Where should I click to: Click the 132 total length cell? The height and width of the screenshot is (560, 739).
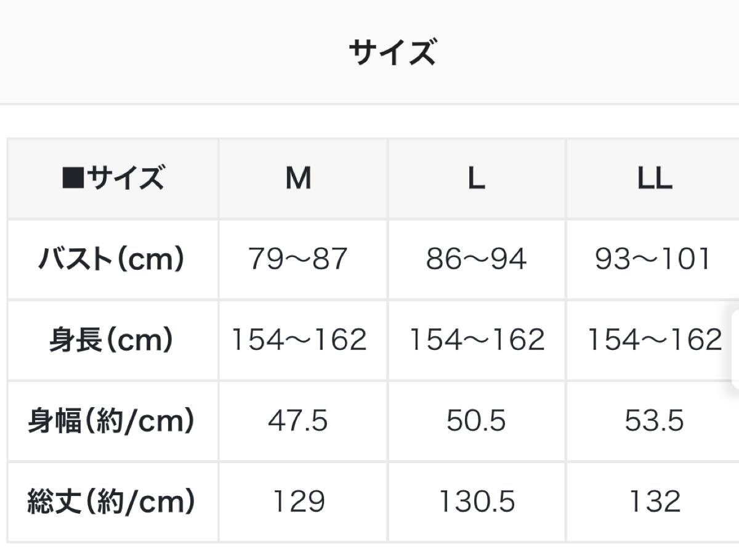(x=654, y=501)
